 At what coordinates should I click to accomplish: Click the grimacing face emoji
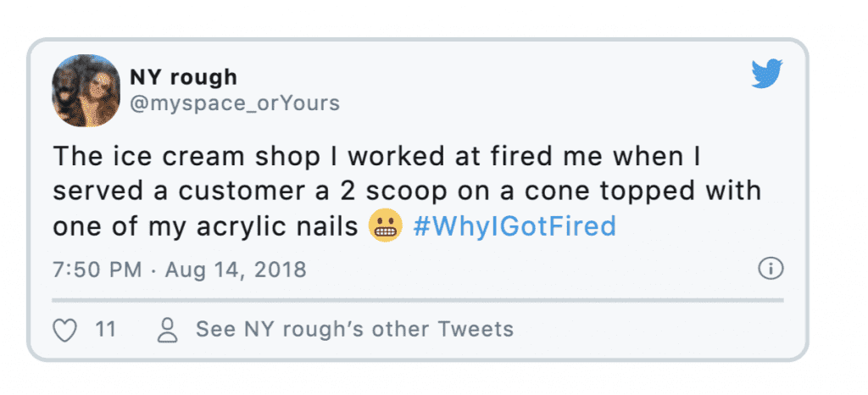pos(386,225)
